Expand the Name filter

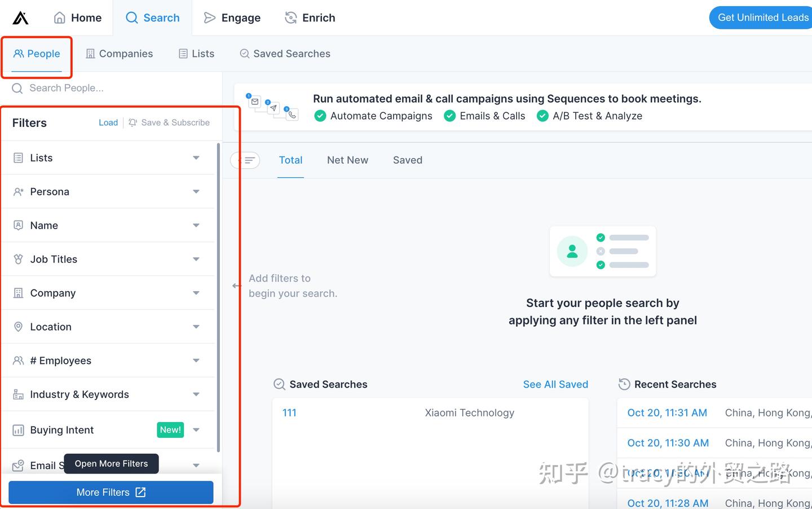[x=196, y=225]
